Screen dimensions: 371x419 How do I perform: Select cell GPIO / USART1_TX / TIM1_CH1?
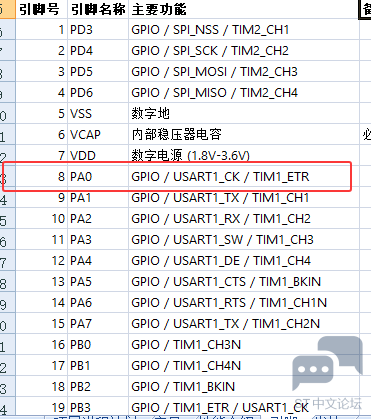click(244, 198)
